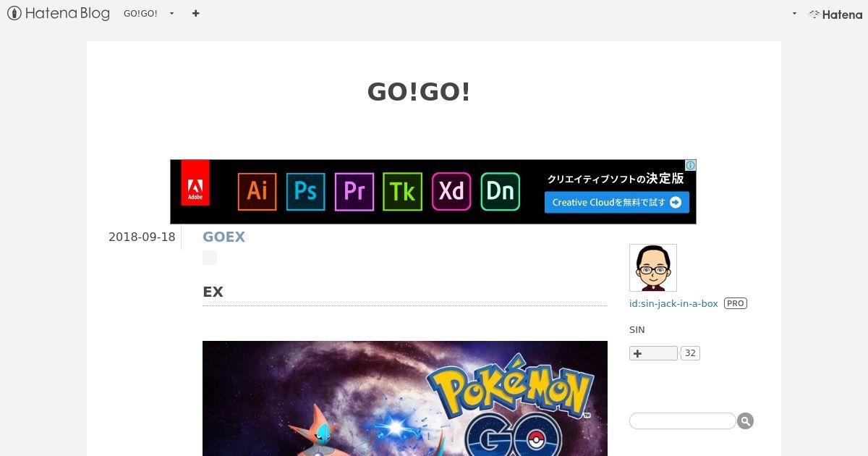
Task: Click the search magnifier button
Action: click(745, 421)
